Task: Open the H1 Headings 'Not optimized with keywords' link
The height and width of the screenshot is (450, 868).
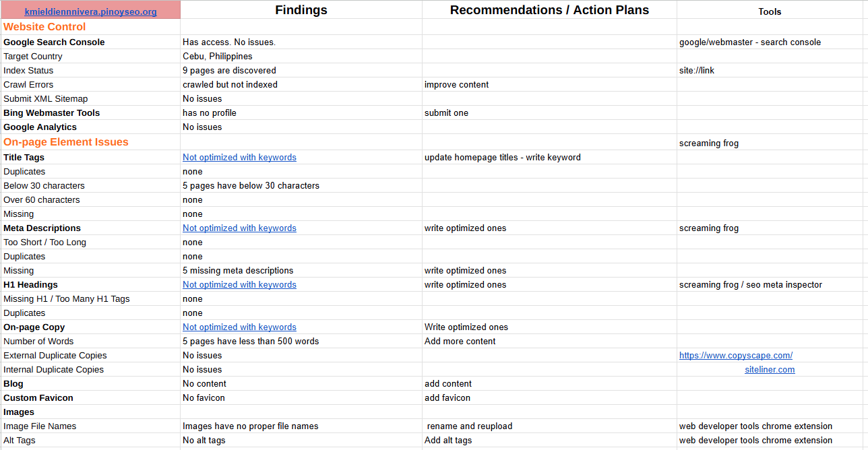Action: coord(239,285)
